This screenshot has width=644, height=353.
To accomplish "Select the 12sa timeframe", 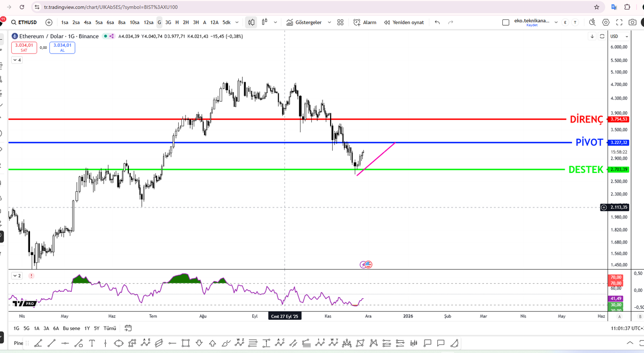I will click(149, 23).
